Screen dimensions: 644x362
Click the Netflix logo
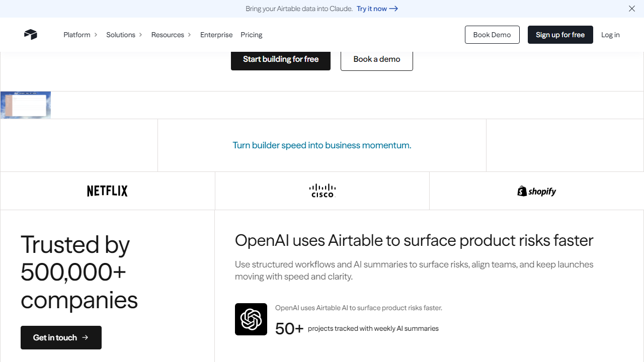click(107, 191)
